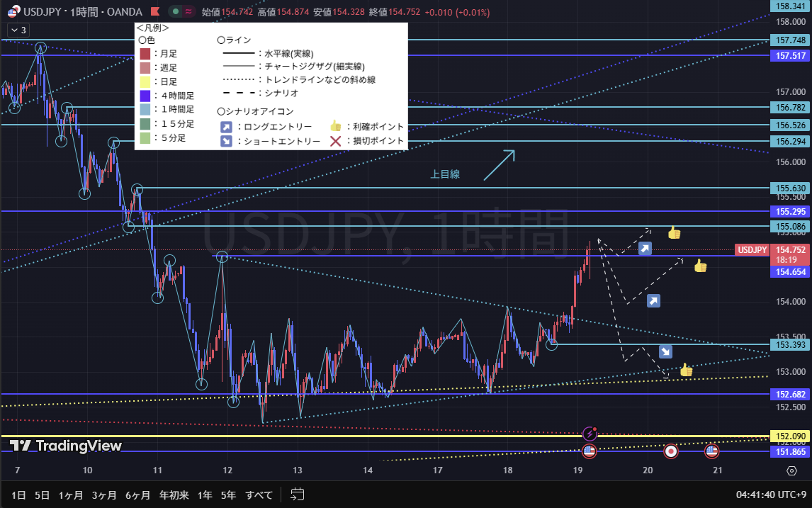Open the go-to-date calendar icon

pyautogui.click(x=298, y=495)
